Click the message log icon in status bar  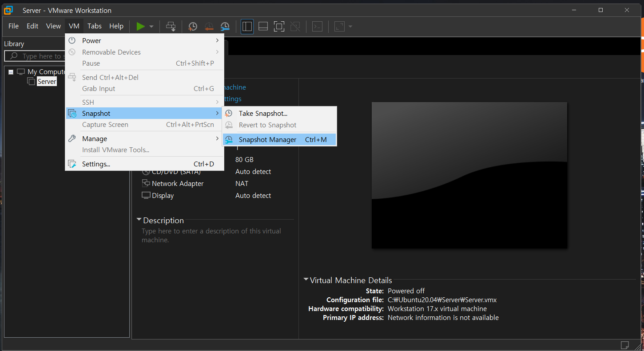tap(625, 345)
